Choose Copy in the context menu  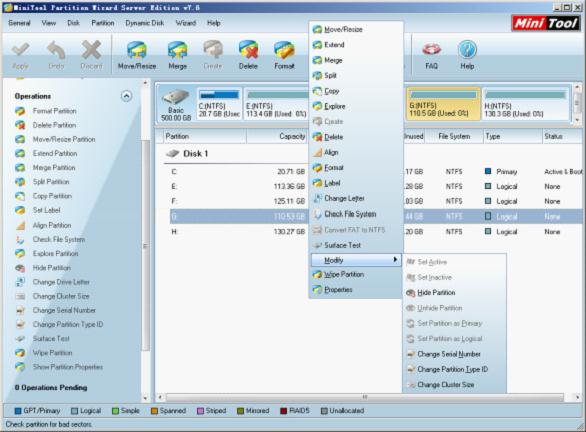(356, 91)
